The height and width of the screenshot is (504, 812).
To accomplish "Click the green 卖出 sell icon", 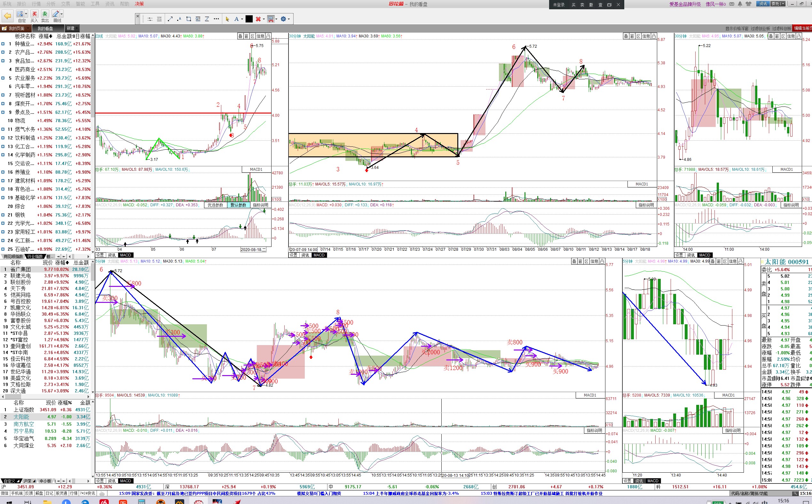I will click(45, 14).
